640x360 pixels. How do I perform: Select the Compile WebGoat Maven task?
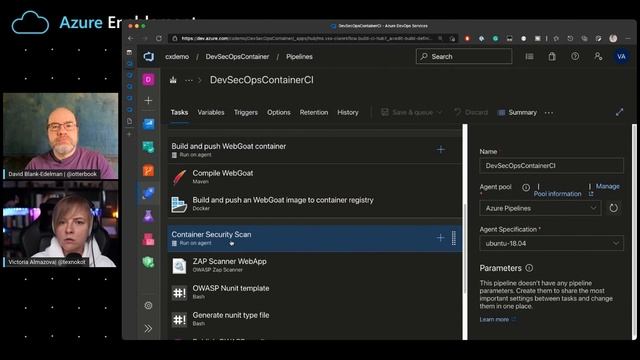tap(315, 177)
